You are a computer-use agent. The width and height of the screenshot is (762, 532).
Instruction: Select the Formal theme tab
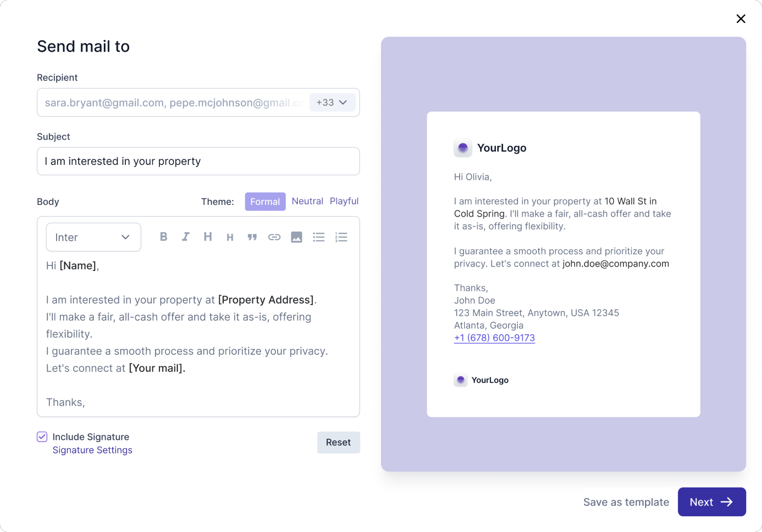coord(265,201)
